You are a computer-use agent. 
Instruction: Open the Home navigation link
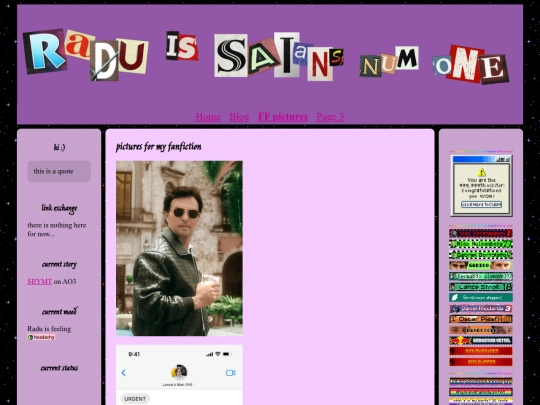(x=208, y=117)
